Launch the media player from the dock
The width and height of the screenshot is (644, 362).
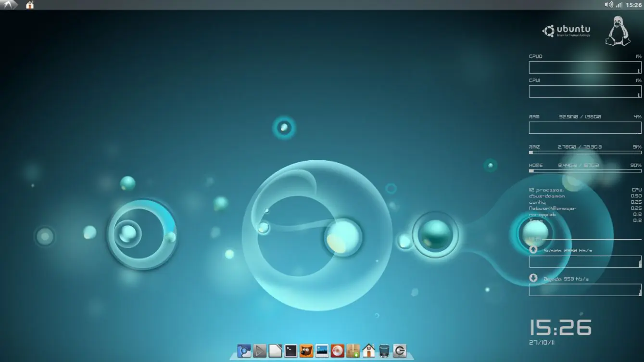(260, 350)
